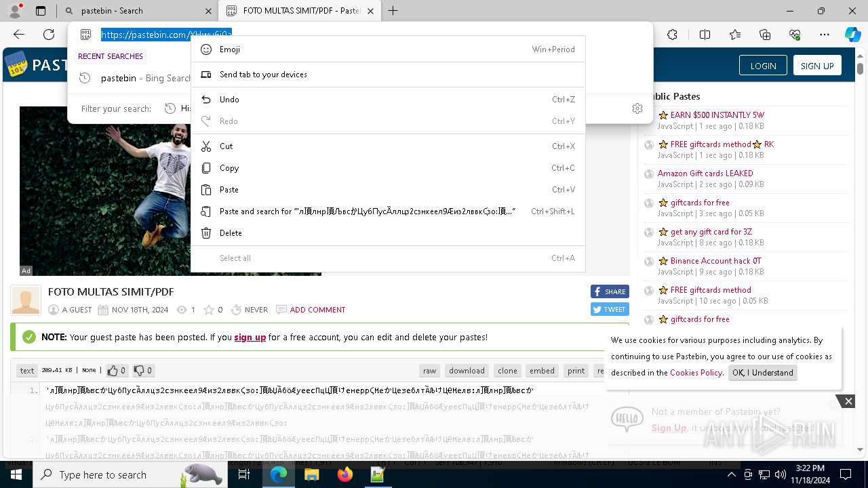868x488 pixels.
Task: Open the Browser essentials heart icon
Action: pos(795,35)
